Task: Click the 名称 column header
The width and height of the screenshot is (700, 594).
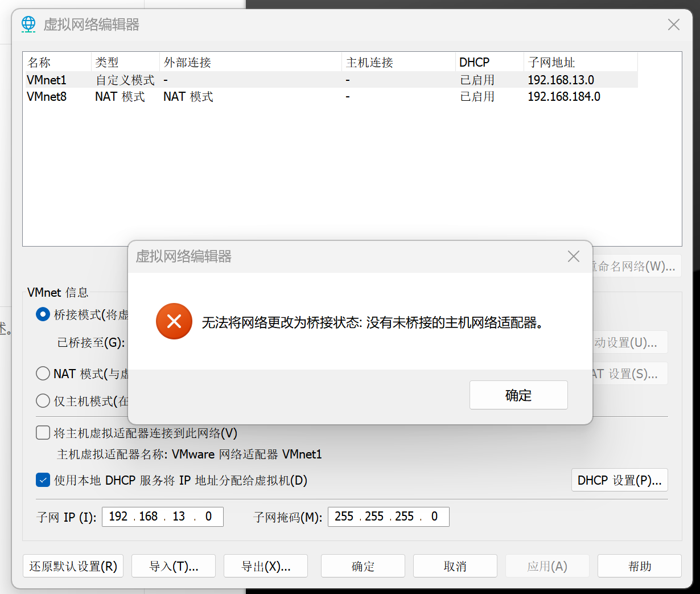Action: (x=57, y=62)
